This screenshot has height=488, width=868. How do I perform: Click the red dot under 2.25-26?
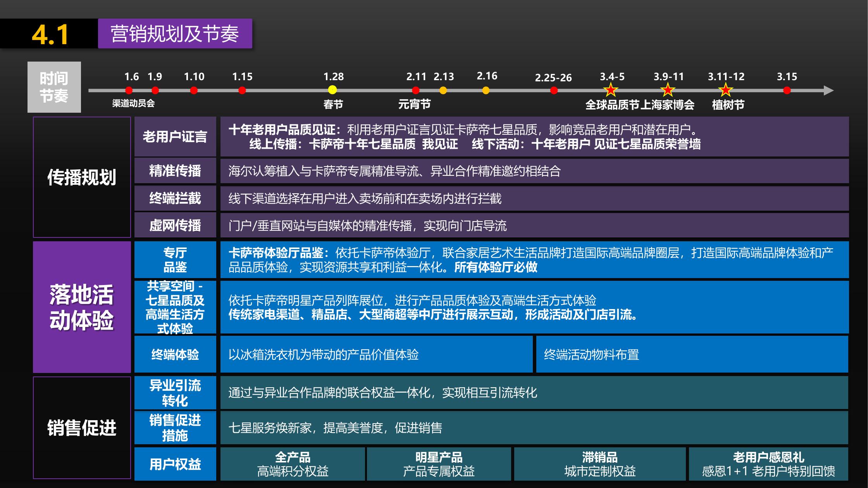[x=554, y=91]
